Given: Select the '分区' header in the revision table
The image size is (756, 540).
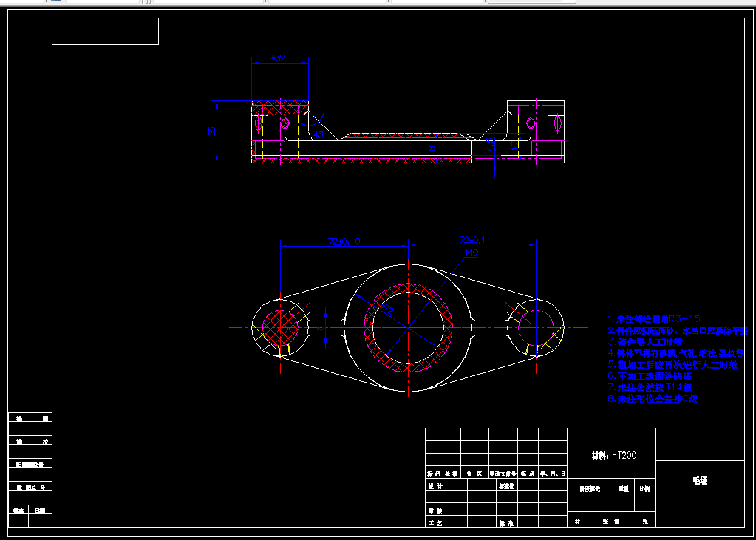Looking at the screenshot, I should pyautogui.click(x=474, y=474).
